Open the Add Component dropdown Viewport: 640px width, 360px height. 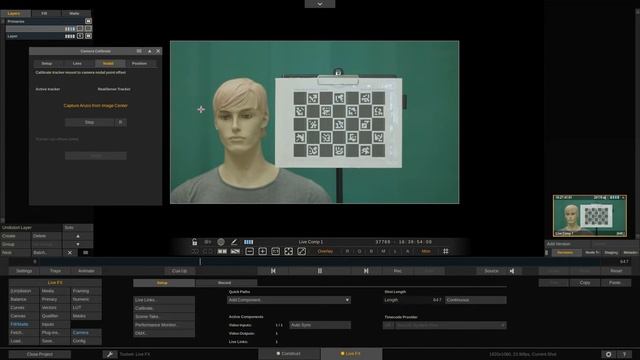click(x=289, y=300)
